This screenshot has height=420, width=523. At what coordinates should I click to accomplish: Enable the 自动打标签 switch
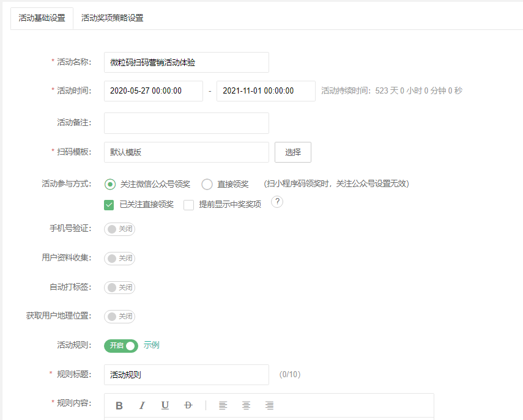[119, 287]
